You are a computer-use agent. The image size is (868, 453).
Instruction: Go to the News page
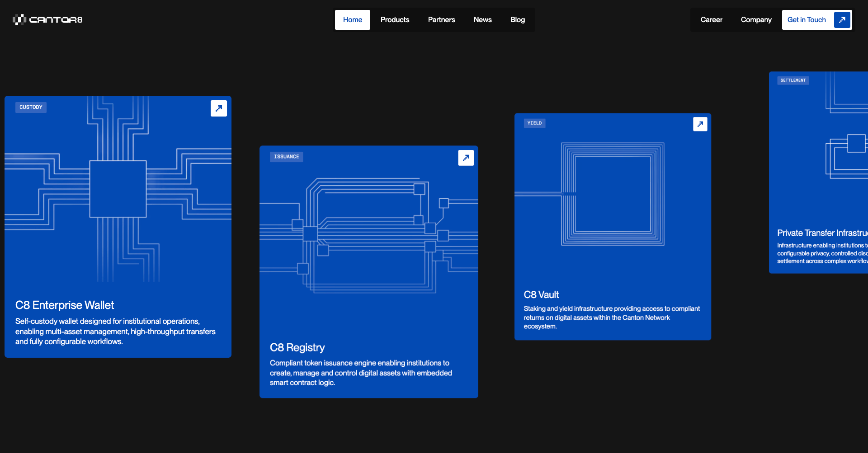click(x=483, y=20)
